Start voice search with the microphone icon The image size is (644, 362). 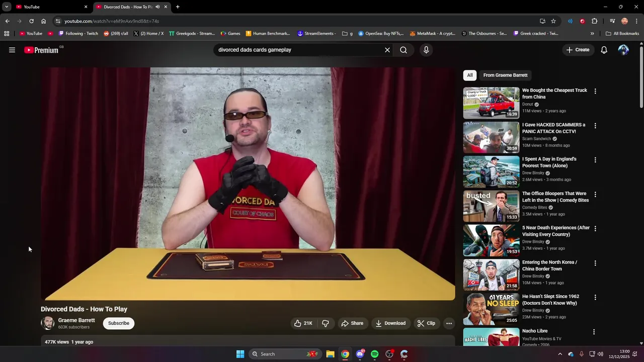point(426,50)
